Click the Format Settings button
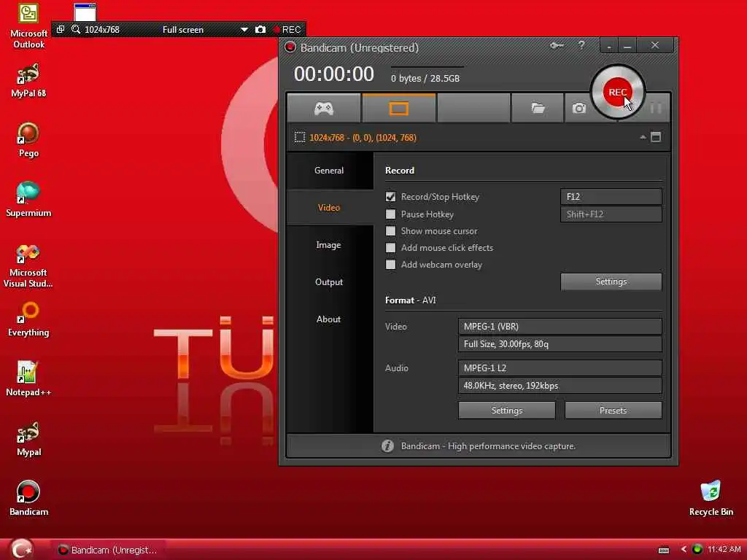747x560 pixels. [x=507, y=411]
